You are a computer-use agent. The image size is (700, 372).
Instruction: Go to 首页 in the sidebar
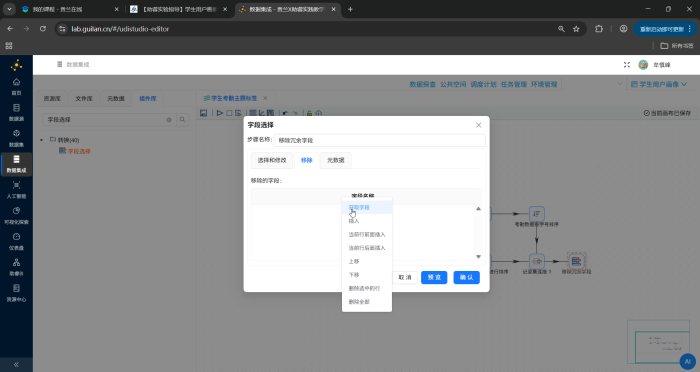(16, 87)
